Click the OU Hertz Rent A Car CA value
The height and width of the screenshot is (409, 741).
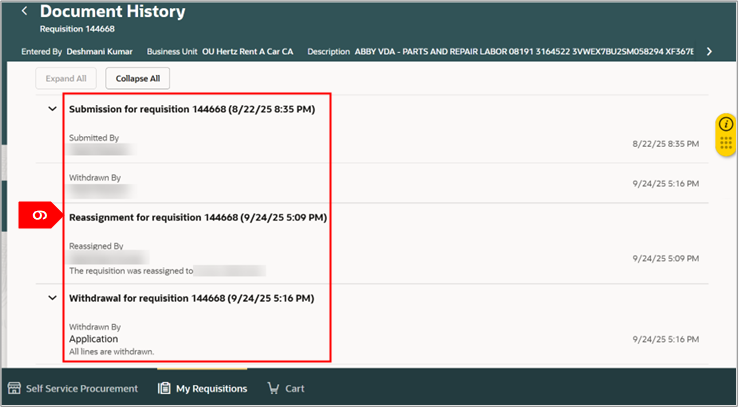click(x=249, y=52)
